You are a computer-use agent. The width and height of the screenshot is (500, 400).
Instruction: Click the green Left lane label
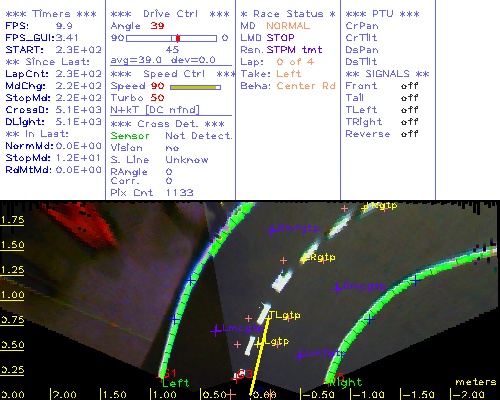(x=176, y=383)
